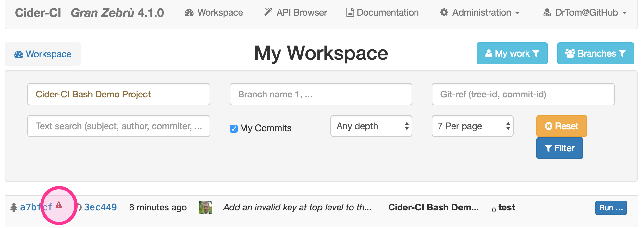Click the tree icon before a7bfcf
Viewport: 644px width, 228px height.
tap(13, 207)
